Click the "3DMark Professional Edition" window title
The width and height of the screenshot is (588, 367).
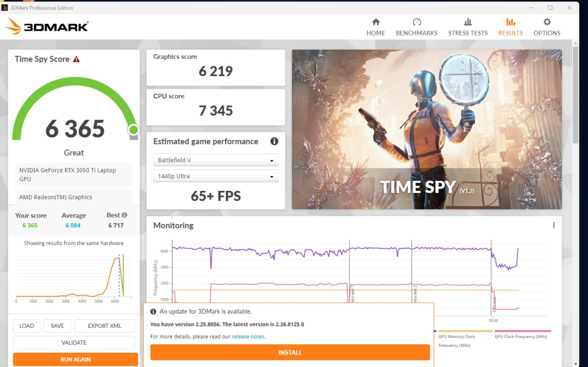click(x=42, y=8)
